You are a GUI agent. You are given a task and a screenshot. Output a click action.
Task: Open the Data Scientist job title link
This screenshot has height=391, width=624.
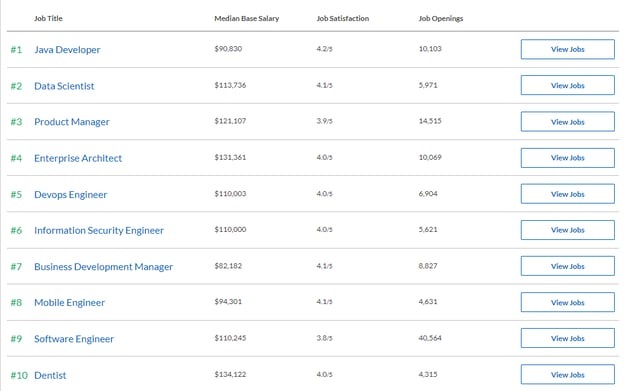[64, 86]
